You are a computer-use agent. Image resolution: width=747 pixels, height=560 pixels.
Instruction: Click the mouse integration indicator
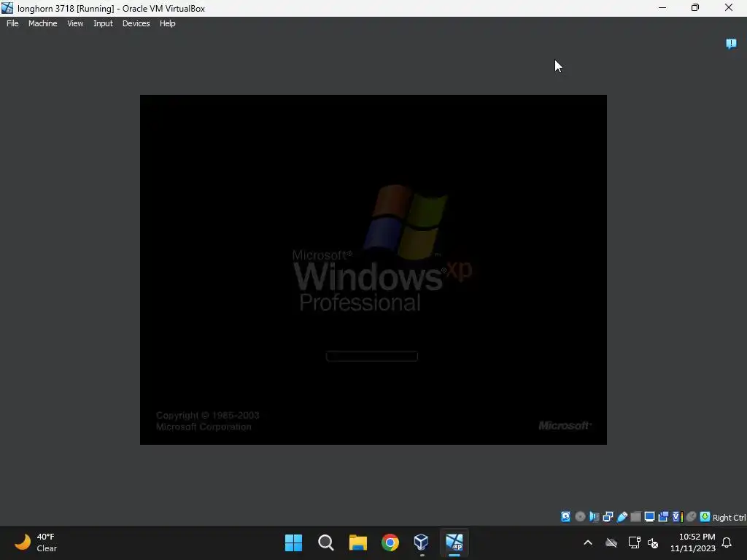point(692,517)
